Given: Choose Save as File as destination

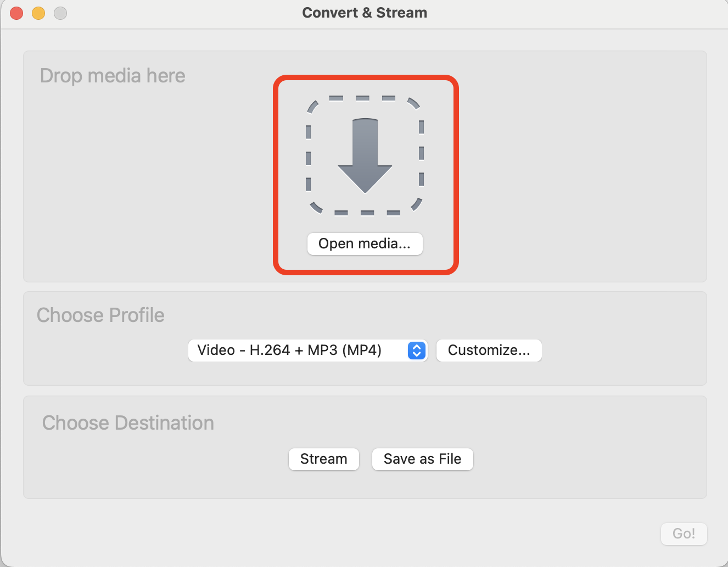Looking at the screenshot, I should (422, 459).
